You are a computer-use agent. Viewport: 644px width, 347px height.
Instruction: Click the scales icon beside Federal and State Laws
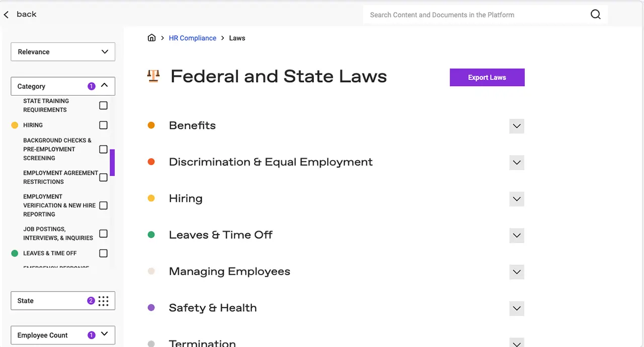(153, 76)
